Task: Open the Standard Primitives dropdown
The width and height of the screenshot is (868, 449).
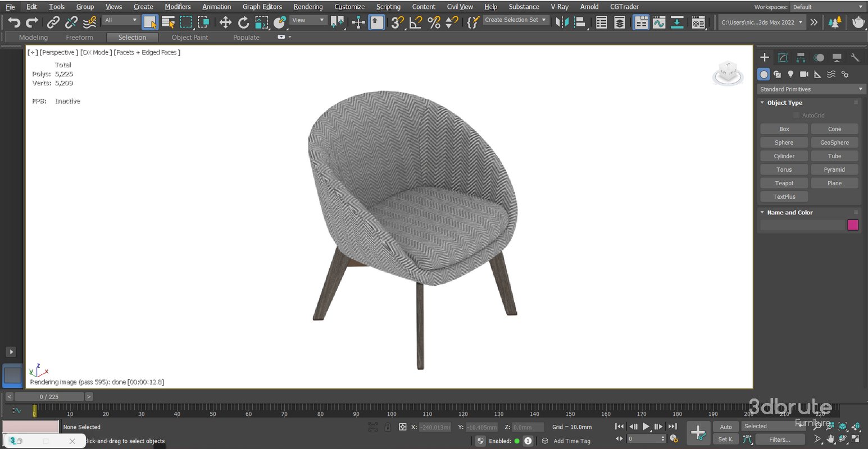Action: coord(810,89)
